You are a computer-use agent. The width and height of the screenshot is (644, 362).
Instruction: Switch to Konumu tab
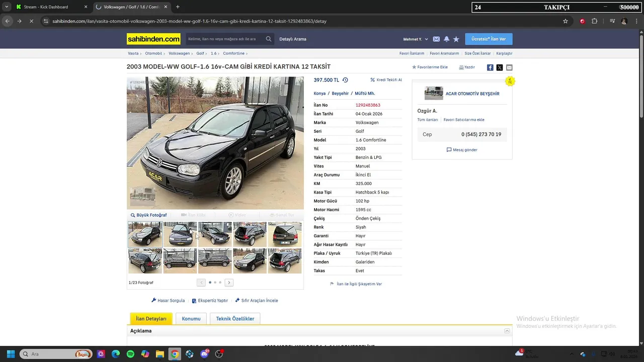tap(191, 319)
